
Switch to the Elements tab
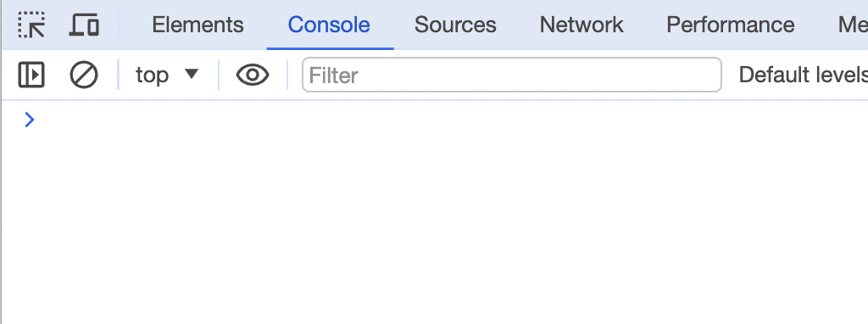coord(198,25)
